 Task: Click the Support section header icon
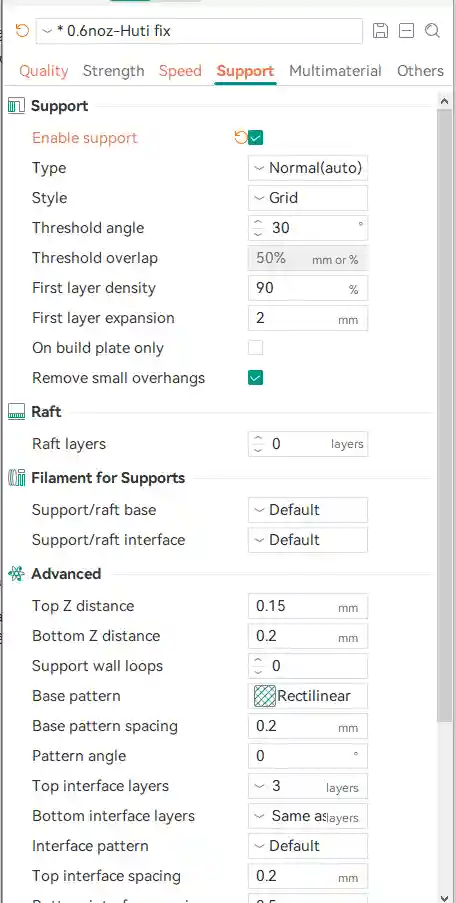[x=17, y=106]
